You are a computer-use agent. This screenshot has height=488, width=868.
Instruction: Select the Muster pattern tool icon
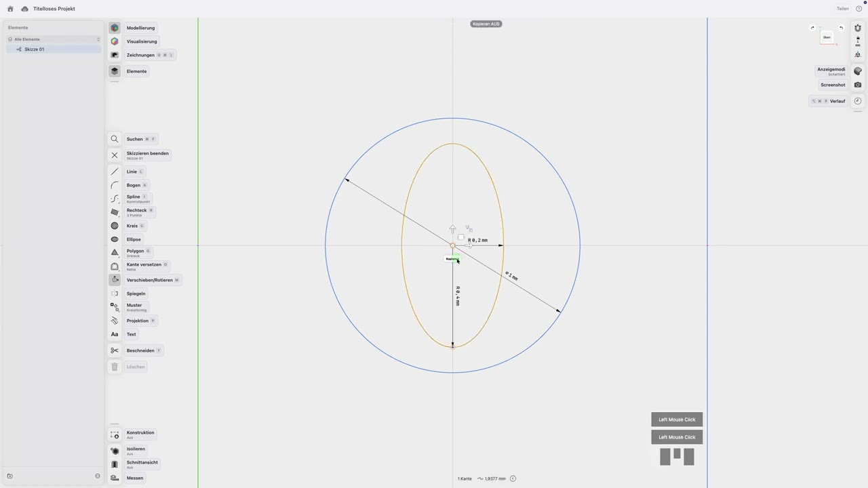click(115, 307)
